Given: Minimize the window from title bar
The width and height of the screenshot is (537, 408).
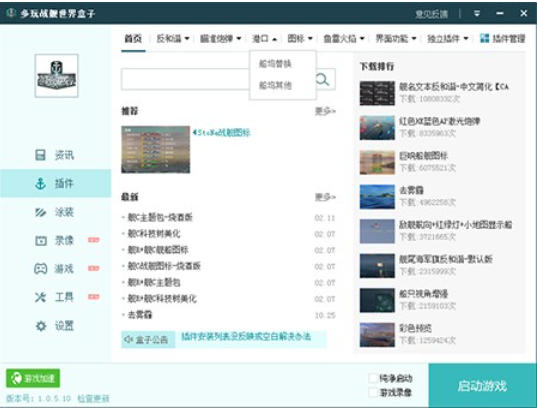Looking at the screenshot, I should [500, 13].
